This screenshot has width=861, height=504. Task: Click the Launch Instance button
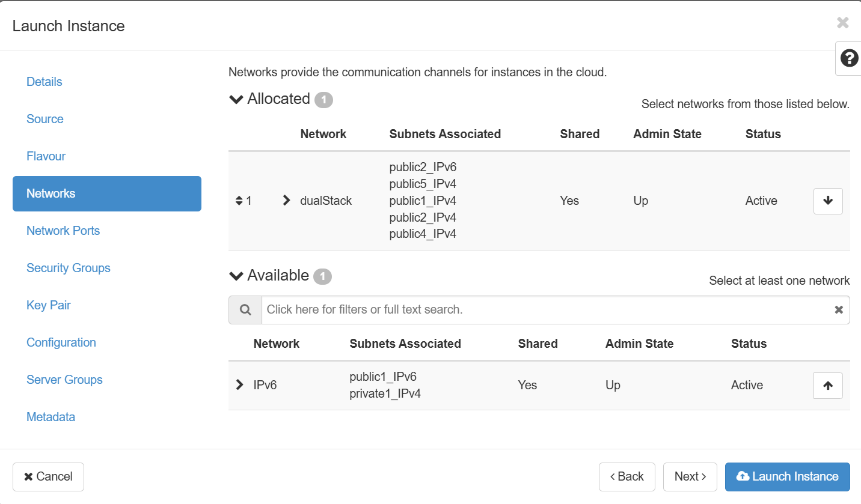[787, 476]
